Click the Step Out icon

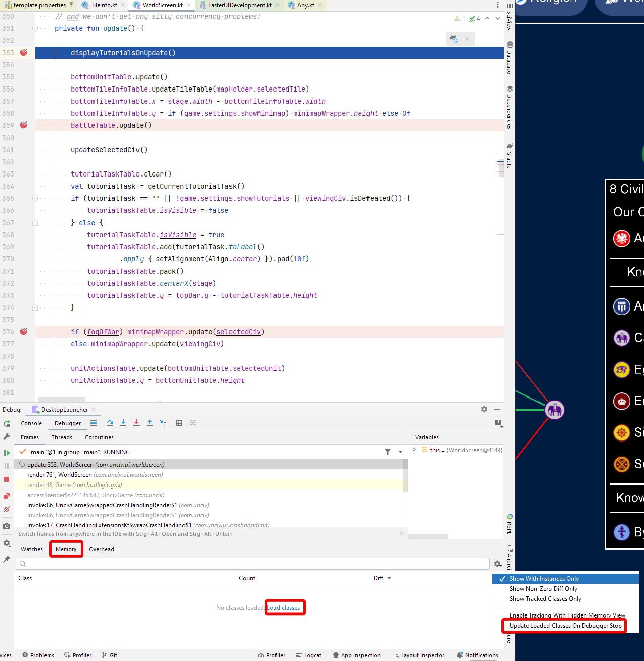150,423
